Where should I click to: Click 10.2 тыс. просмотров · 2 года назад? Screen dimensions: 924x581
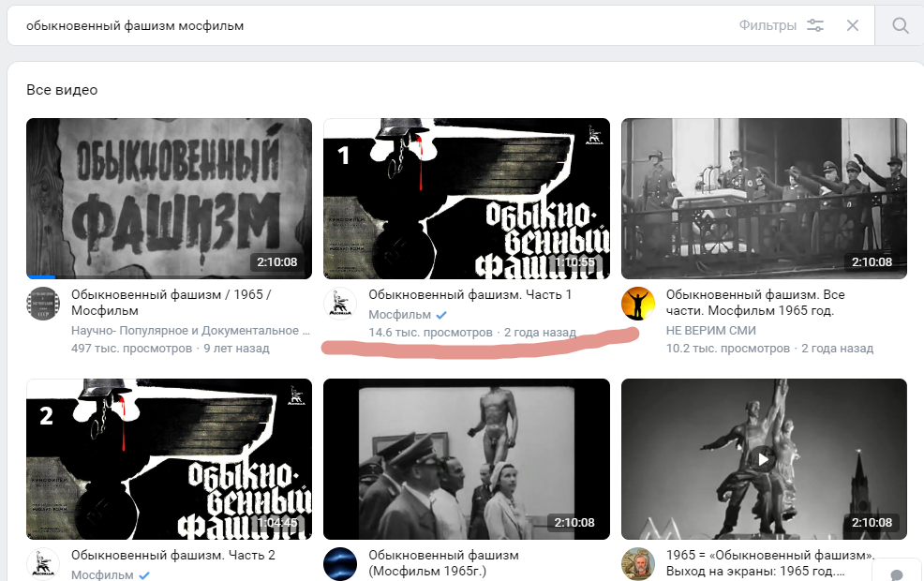coord(769,349)
